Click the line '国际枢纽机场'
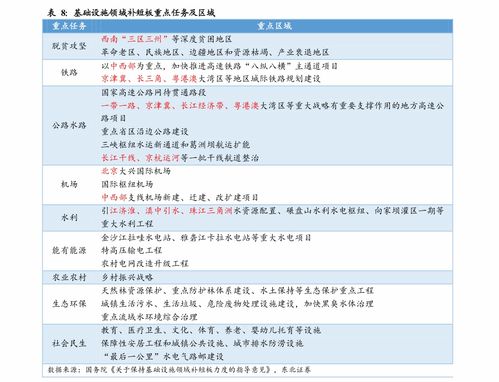The image size is (499, 382). point(127,184)
